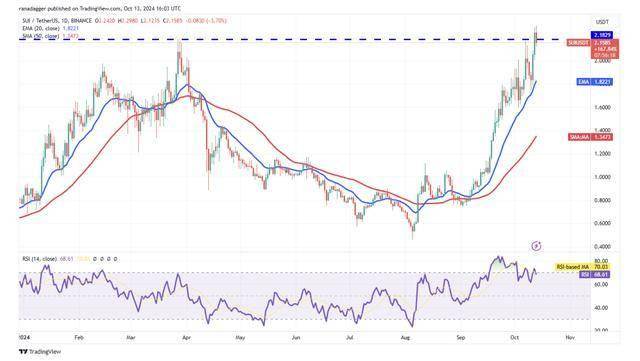Screen dimensions: 640x361
Task: Click the Nov label on the time axis
Action: 570,338
